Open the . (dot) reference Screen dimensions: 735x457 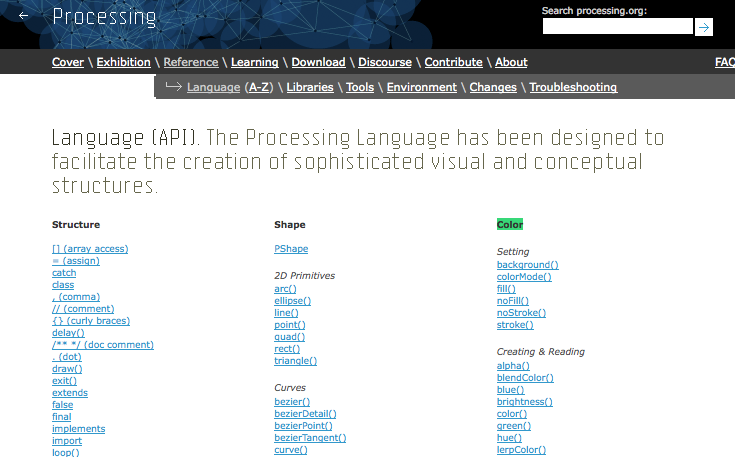[67, 357]
